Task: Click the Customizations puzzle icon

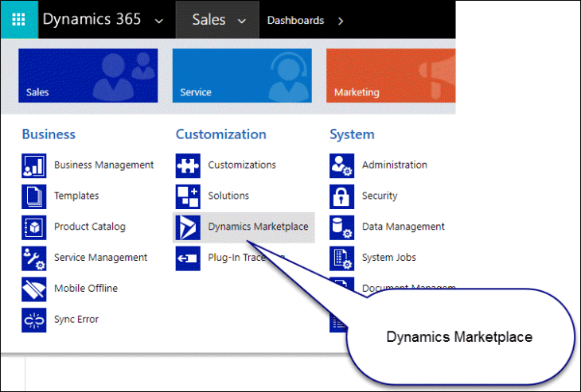Action: coord(189,166)
